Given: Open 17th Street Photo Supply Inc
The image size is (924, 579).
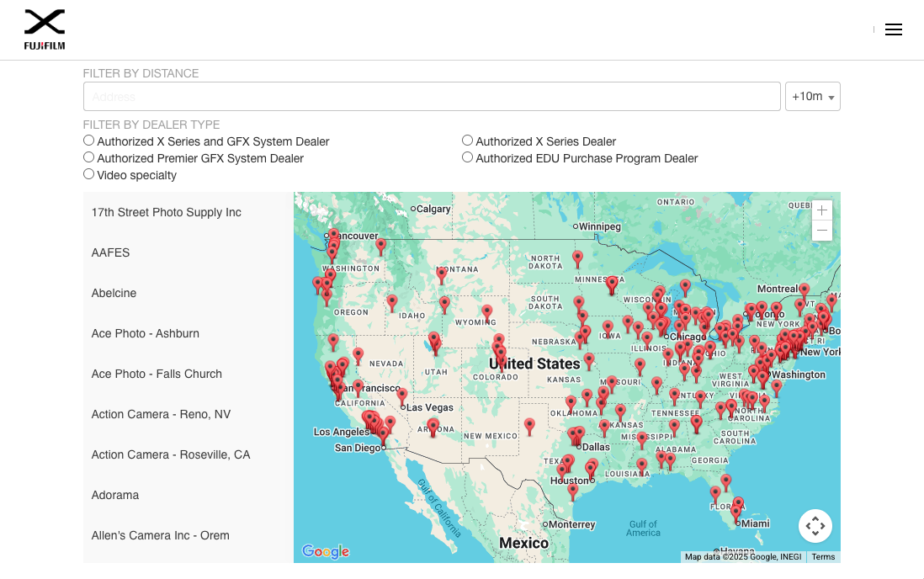Looking at the screenshot, I should point(167,212).
